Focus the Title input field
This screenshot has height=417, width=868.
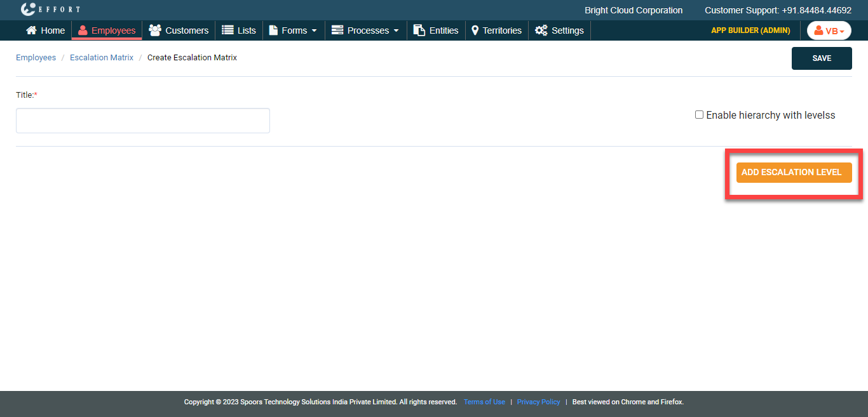coord(143,121)
